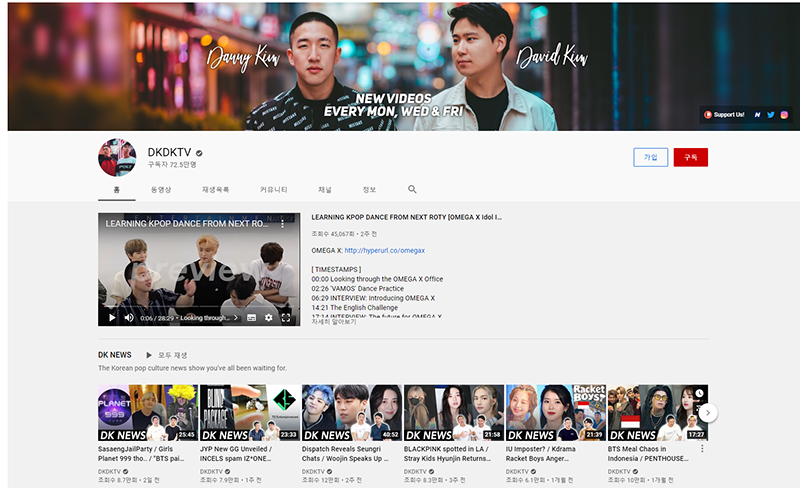Click the 0:06 / 28:29 time display

click(157, 318)
